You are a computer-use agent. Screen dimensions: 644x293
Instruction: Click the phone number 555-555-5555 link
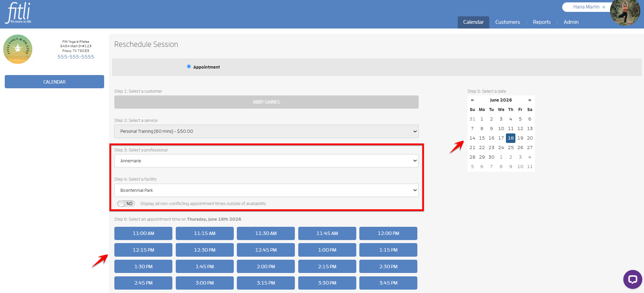(x=76, y=57)
